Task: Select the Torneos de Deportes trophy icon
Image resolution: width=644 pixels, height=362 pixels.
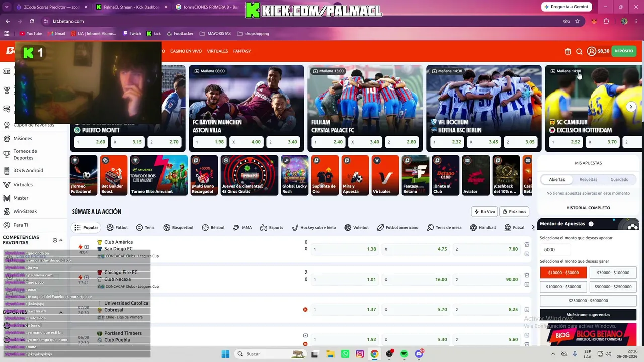Action: [7, 154]
